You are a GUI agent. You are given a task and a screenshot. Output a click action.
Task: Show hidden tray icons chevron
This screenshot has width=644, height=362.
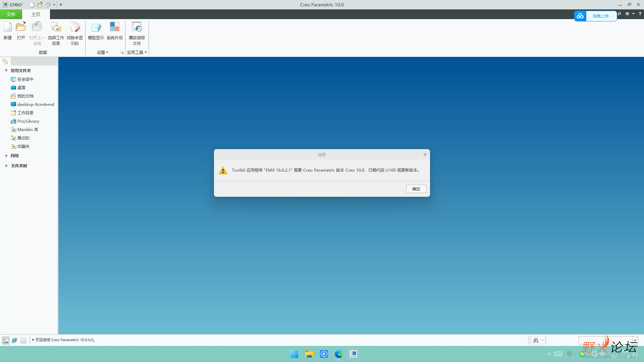coord(549,354)
